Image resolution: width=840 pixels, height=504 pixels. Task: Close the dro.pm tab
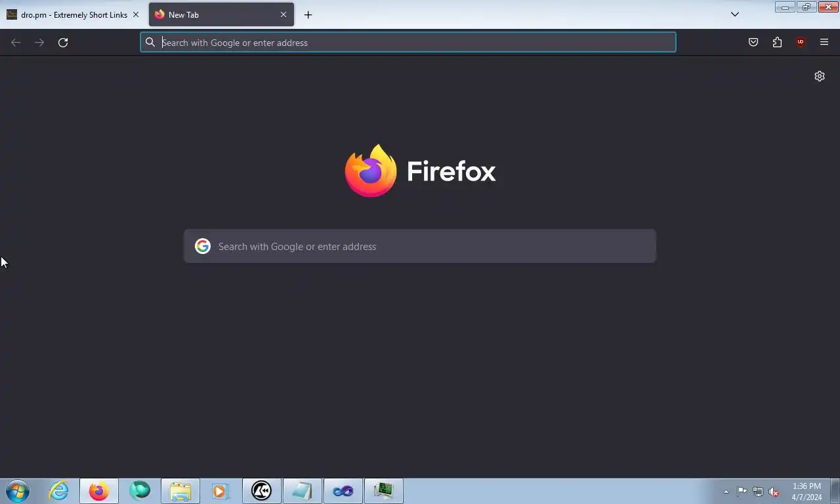pyautogui.click(x=136, y=14)
